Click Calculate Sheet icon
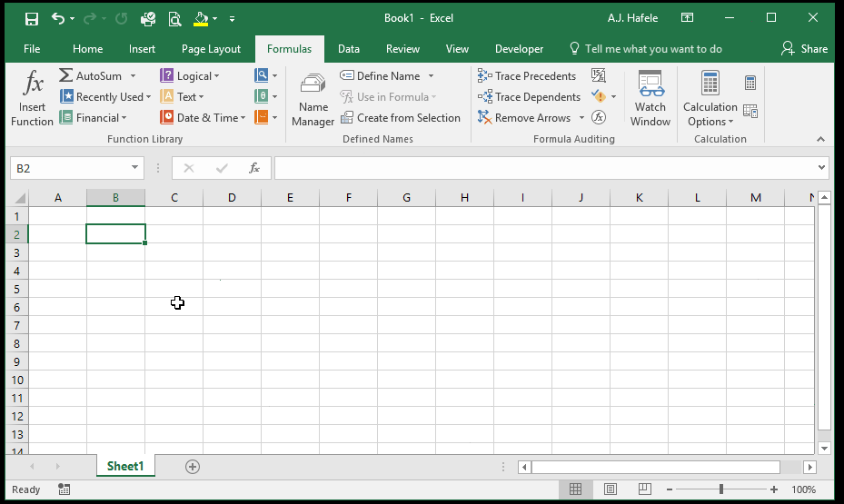Viewport: 844px width, 504px height. (x=750, y=112)
